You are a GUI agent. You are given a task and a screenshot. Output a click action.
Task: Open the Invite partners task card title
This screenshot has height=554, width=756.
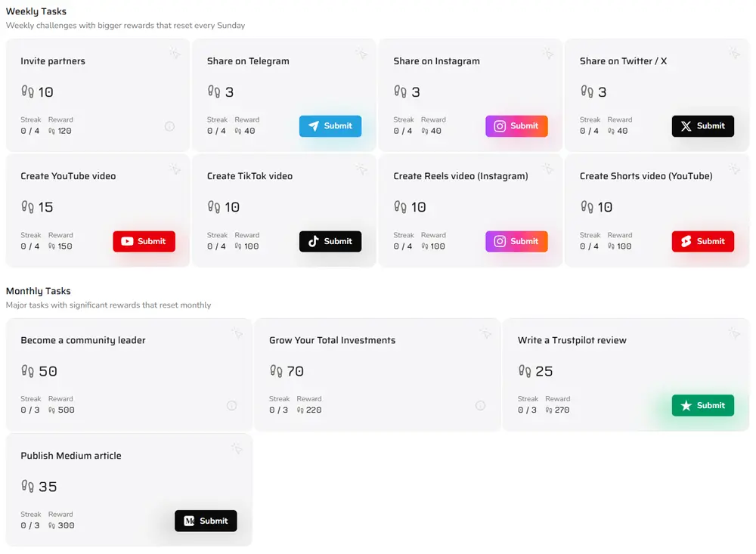coord(53,61)
